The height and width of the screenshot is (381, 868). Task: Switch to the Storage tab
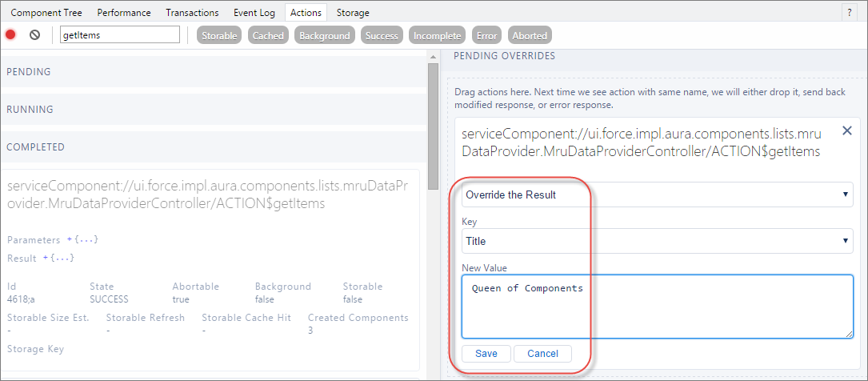[353, 12]
